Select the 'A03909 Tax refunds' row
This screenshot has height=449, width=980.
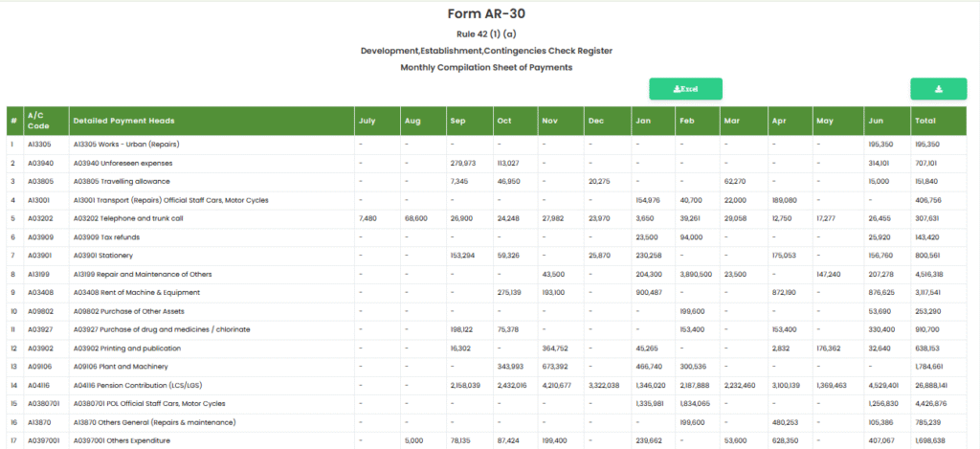click(x=105, y=236)
